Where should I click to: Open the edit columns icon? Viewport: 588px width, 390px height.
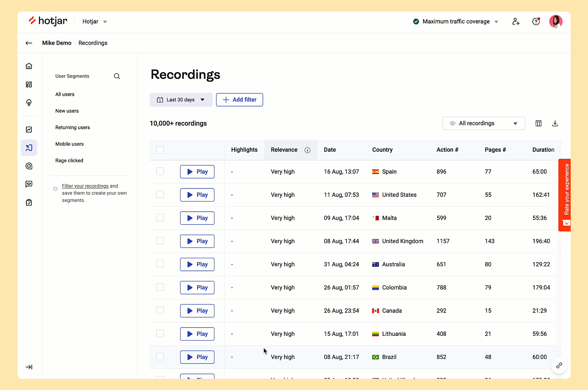coord(539,123)
